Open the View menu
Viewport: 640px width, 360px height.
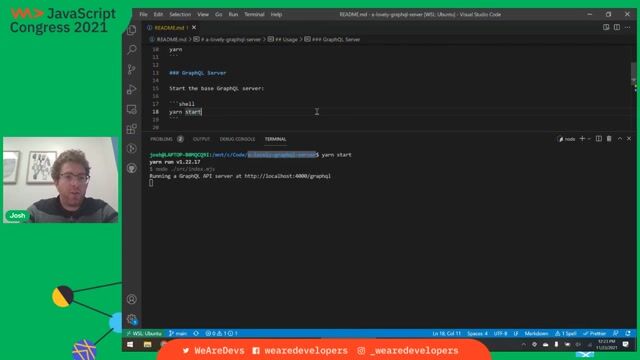tap(203, 14)
